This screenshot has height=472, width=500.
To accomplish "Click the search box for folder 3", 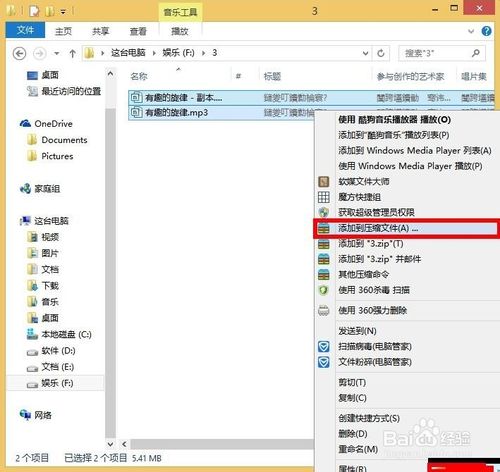I will (x=442, y=53).
